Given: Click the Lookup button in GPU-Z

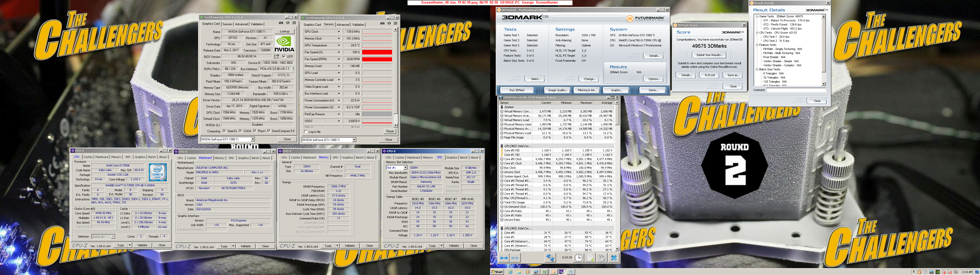Looking at the screenshot, I should 285,32.
